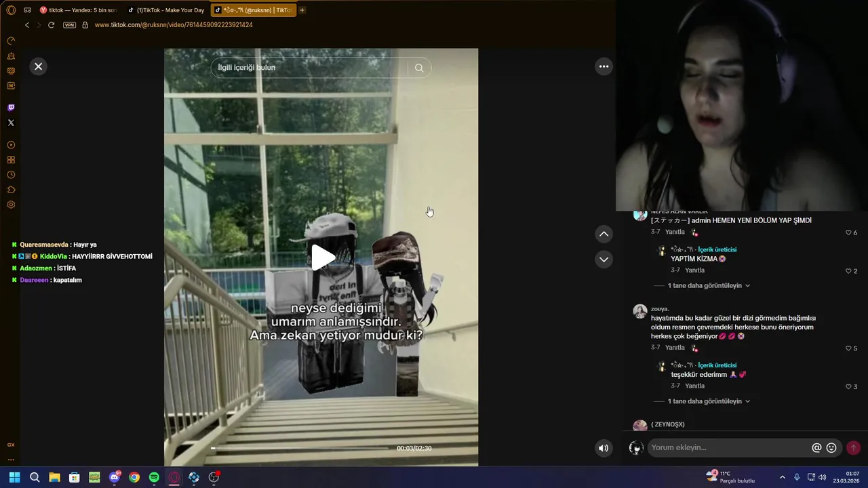
Task: Open File Explorer from taskbar
Action: [54, 477]
